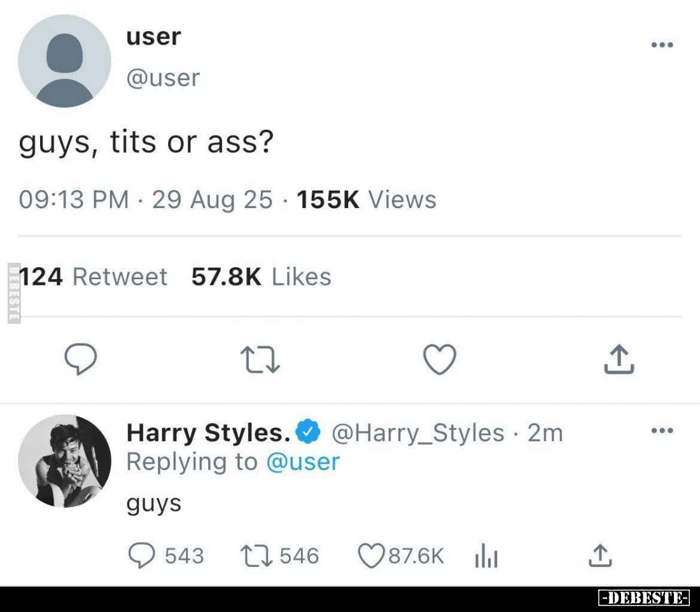Viewport: 700px width, 612px height.
Task: Expand options via the three-dot menu at top right
Action: (x=662, y=43)
